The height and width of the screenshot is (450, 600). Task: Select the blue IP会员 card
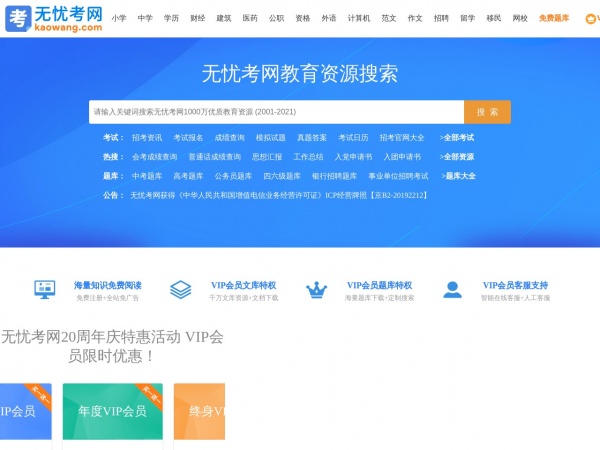click(26, 411)
